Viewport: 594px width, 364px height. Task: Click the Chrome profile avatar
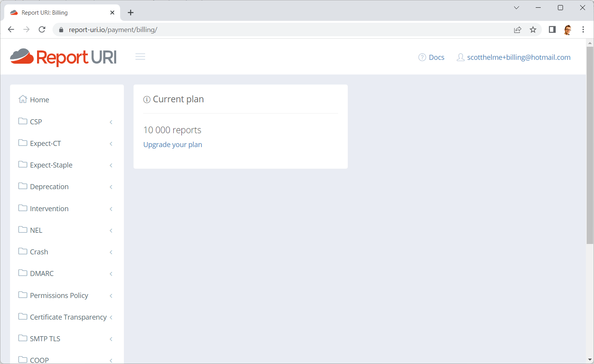point(568,30)
